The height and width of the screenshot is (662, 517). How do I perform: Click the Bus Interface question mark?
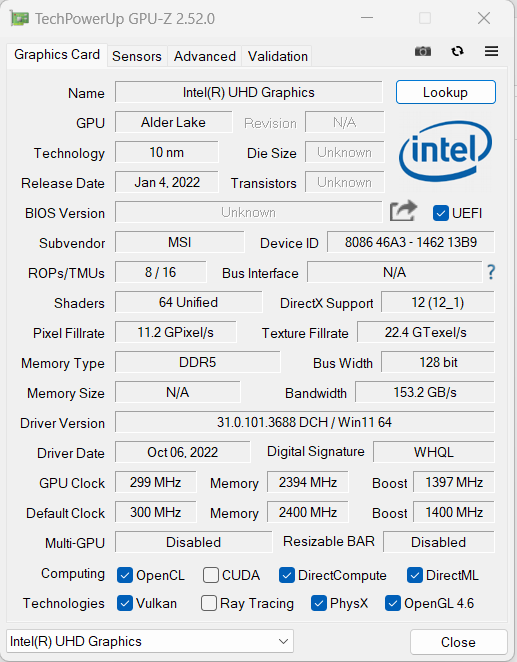pyautogui.click(x=491, y=272)
